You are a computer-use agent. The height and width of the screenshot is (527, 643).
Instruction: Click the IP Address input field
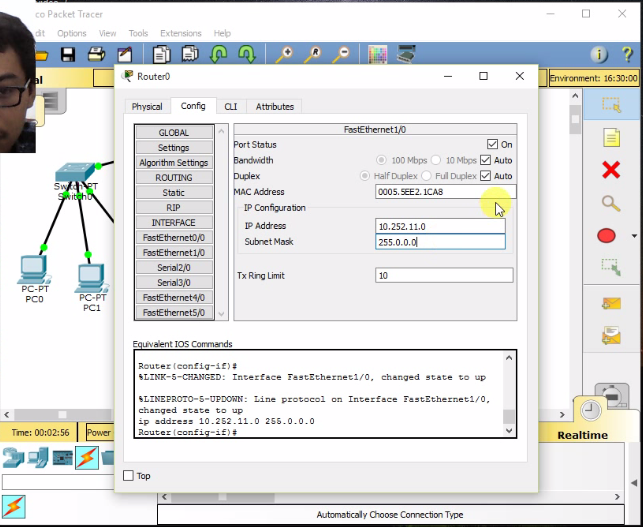pos(440,226)
